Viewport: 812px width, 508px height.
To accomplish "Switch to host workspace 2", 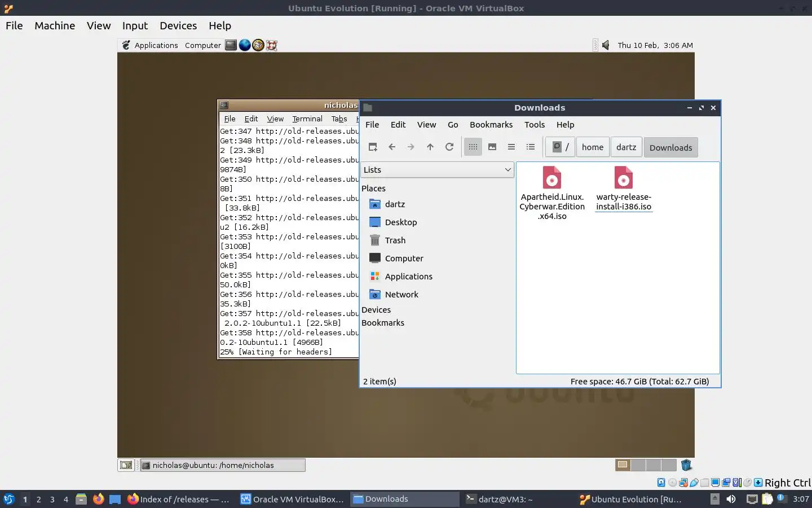I will (38, 500).
